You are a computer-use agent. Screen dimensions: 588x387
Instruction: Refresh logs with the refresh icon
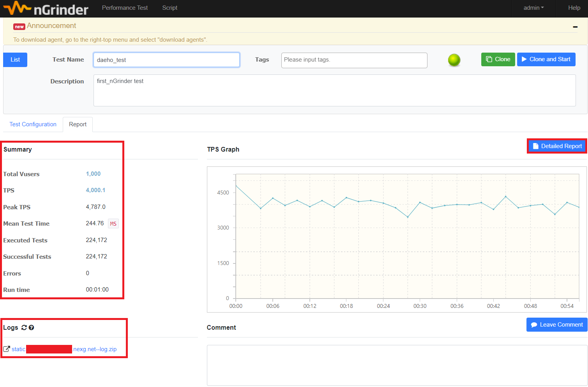[24, 327]
